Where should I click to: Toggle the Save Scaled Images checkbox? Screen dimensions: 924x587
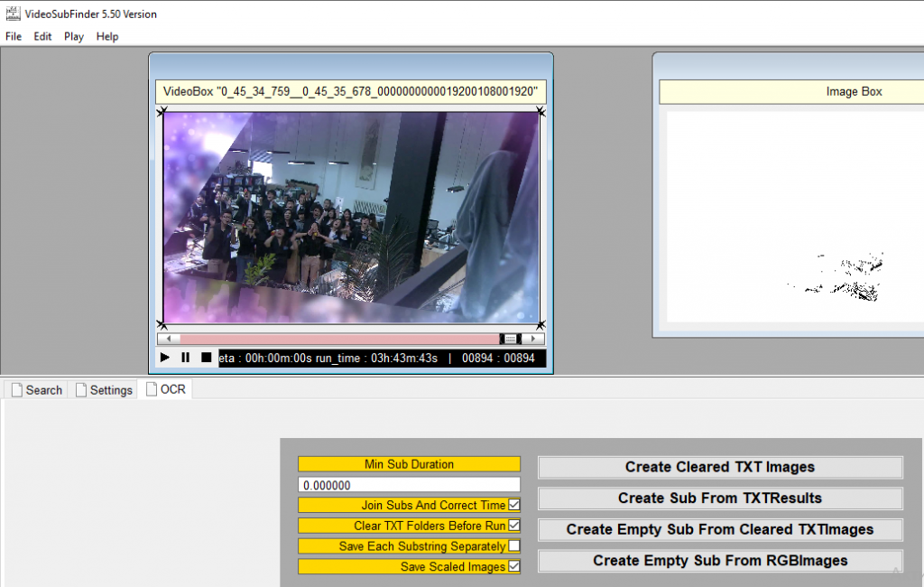(514, 567)
